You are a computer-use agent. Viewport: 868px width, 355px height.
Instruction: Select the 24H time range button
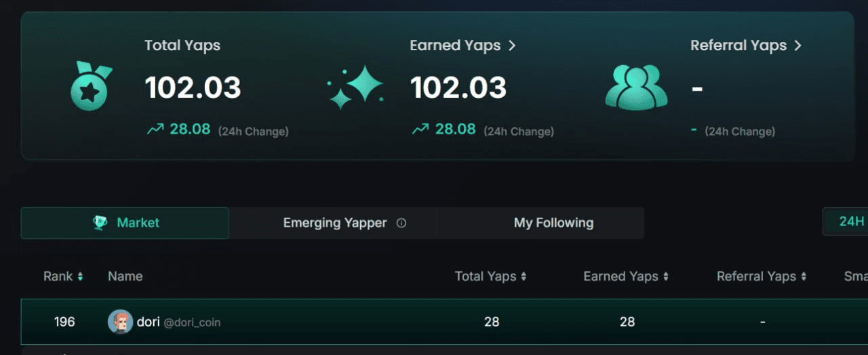(x=846, y=221)
